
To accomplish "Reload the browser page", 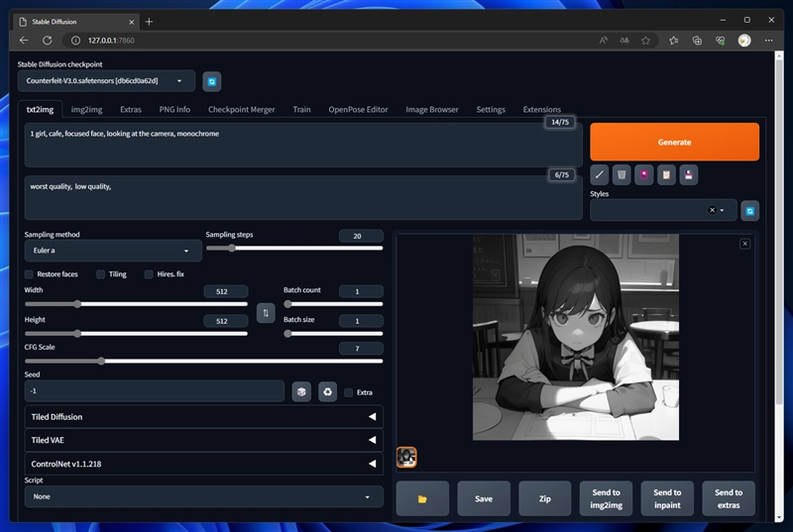I will tap(47, 41).
